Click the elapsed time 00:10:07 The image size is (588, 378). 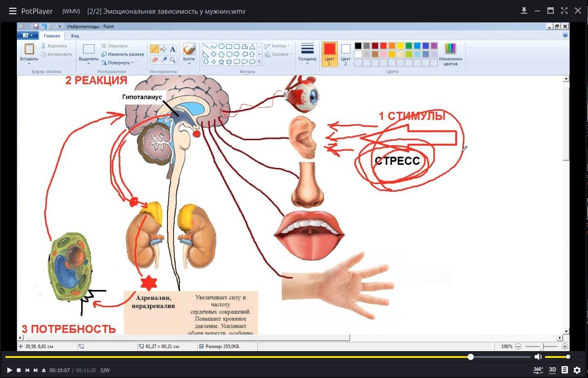coord(60,370)
